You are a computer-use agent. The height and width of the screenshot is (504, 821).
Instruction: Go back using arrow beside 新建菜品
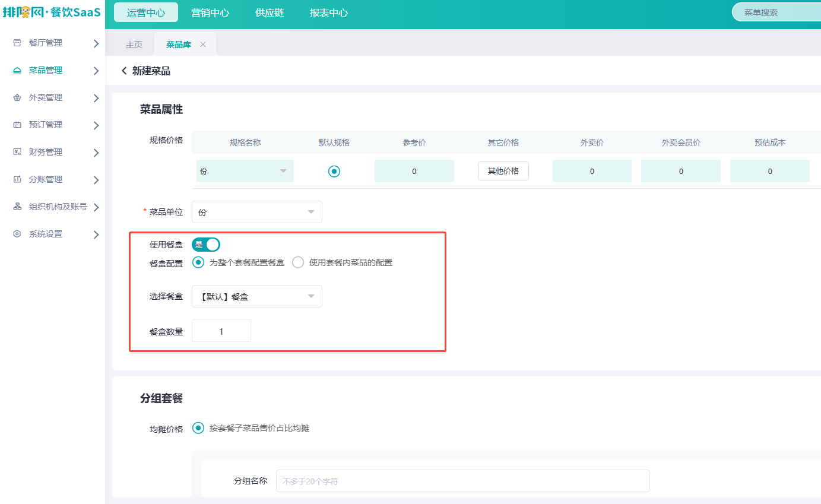point(124,71)
